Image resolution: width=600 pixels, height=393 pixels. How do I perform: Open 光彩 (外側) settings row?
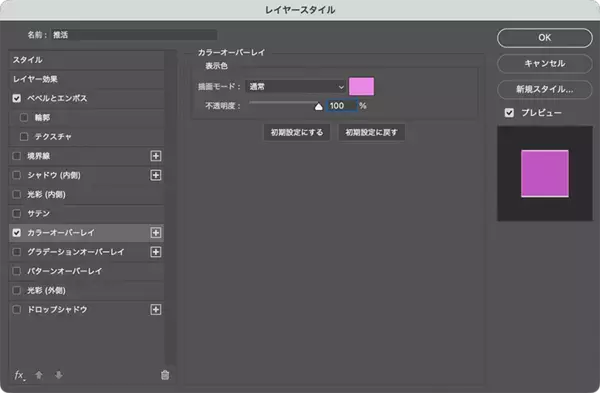pyautogui.click(x=86, y=290)
